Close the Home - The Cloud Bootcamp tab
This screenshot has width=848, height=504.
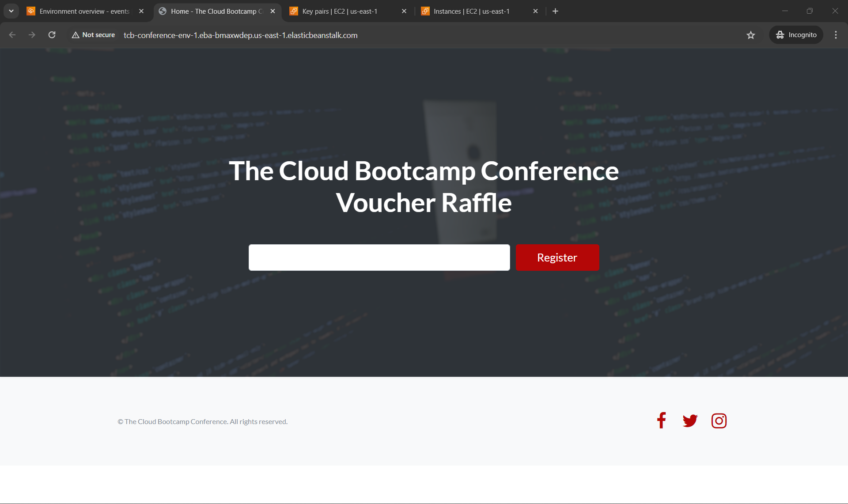[273, 11]
